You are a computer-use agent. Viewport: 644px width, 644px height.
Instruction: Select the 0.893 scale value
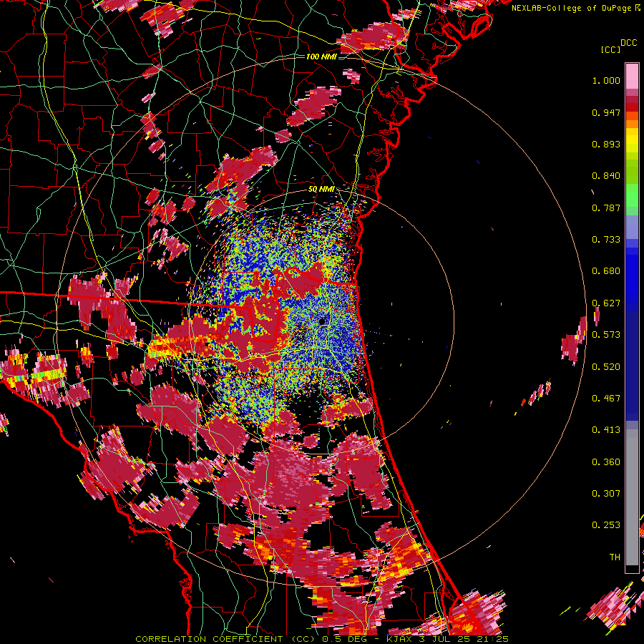tap(606, 144)
